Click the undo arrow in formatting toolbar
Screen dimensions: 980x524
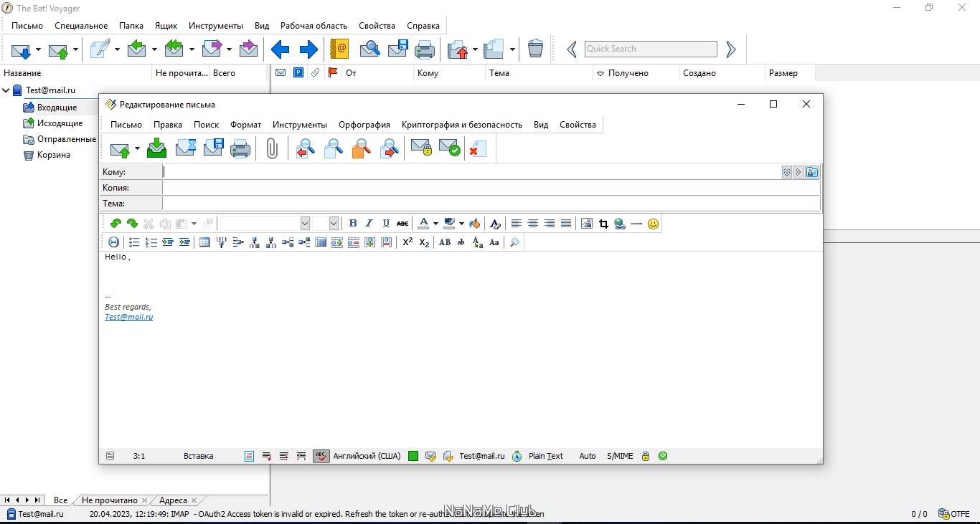116,224
